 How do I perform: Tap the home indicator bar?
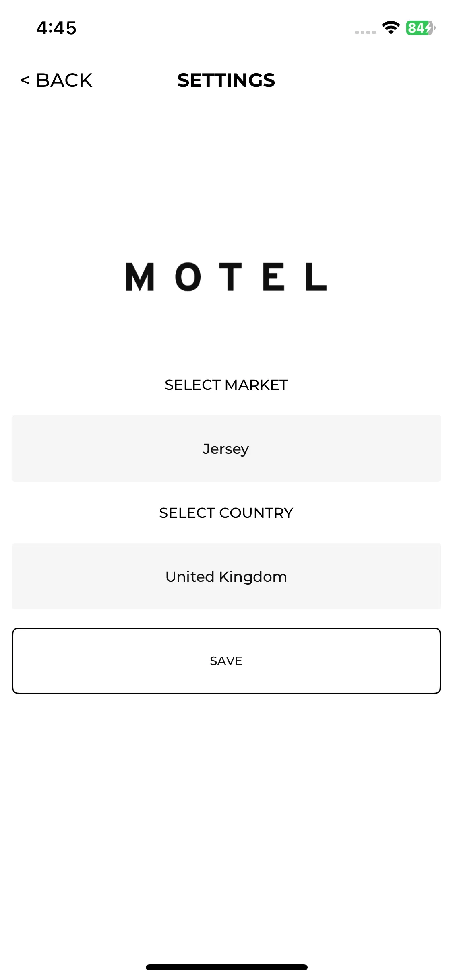(226, 967)
